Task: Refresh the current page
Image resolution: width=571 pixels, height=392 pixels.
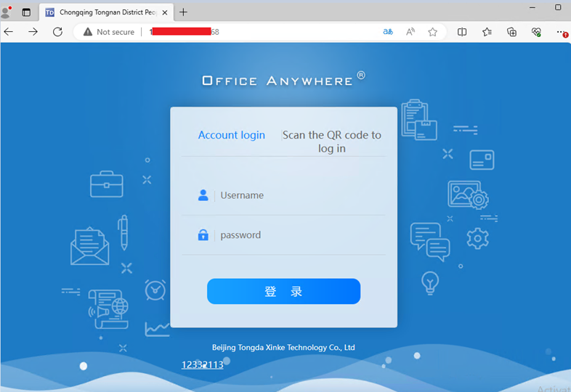Action: 57,32
